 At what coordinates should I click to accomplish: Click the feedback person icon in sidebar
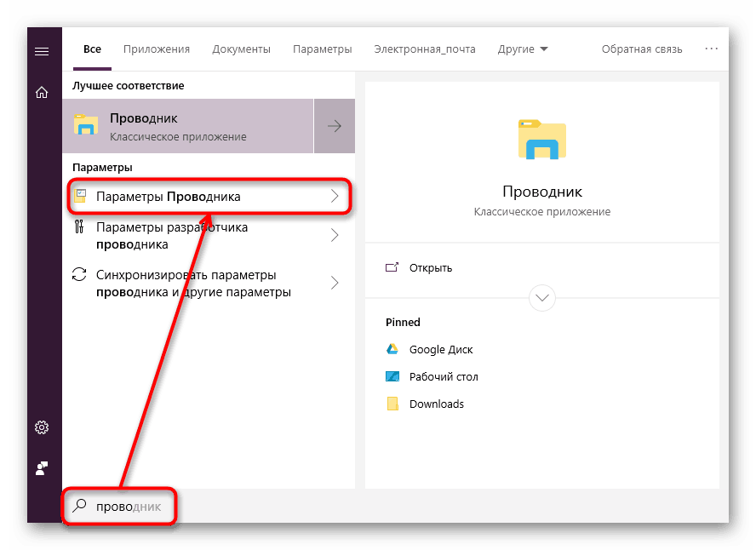42,468
